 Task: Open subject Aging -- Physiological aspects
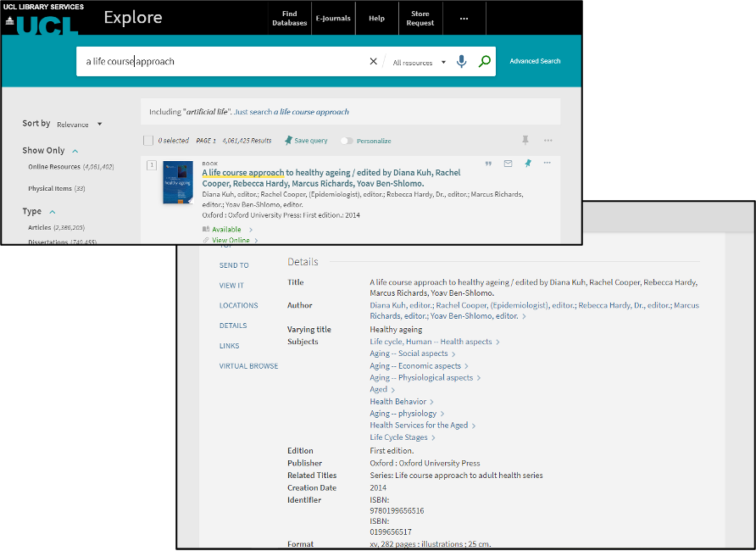coord(421,377)
